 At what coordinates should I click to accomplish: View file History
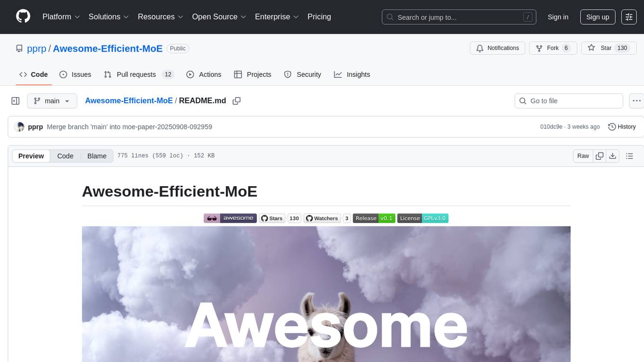tap(622, 127)
